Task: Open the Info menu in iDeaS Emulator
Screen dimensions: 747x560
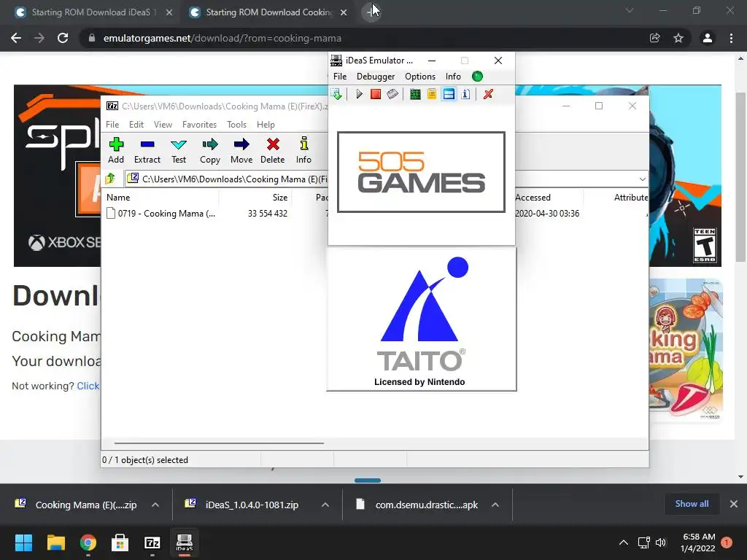Action: (x=453, y=76)
